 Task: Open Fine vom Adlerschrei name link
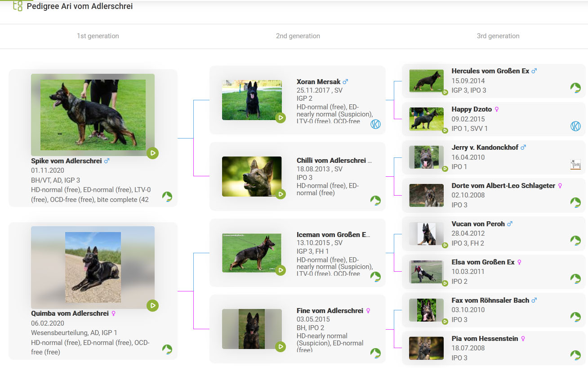point(330,311)
